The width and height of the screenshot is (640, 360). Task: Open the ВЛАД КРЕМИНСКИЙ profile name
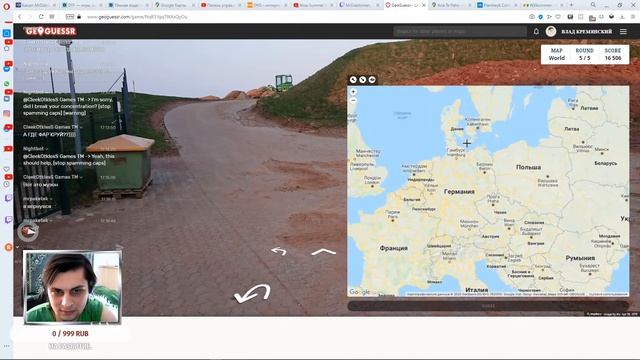(587, 31)
